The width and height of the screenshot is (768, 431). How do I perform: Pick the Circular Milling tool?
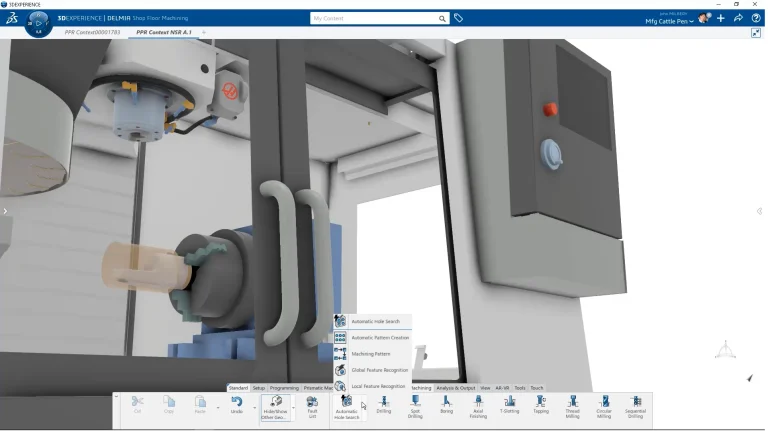tap(604, 402)
